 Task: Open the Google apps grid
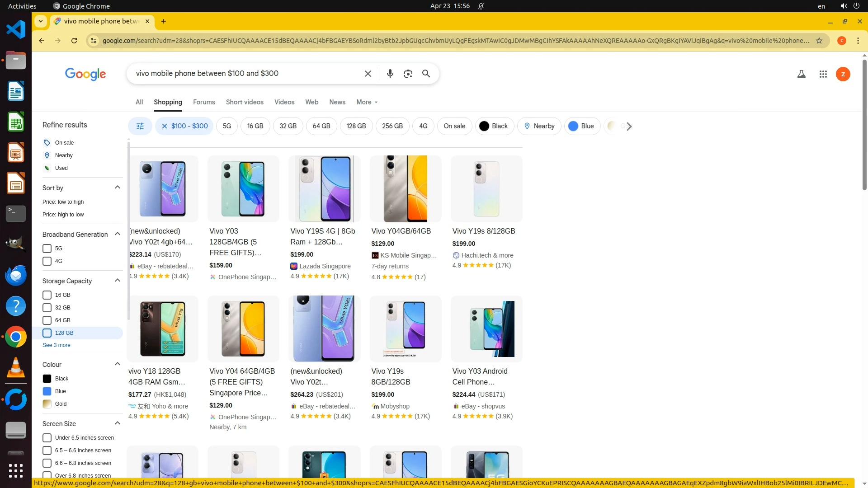(823, 74)
